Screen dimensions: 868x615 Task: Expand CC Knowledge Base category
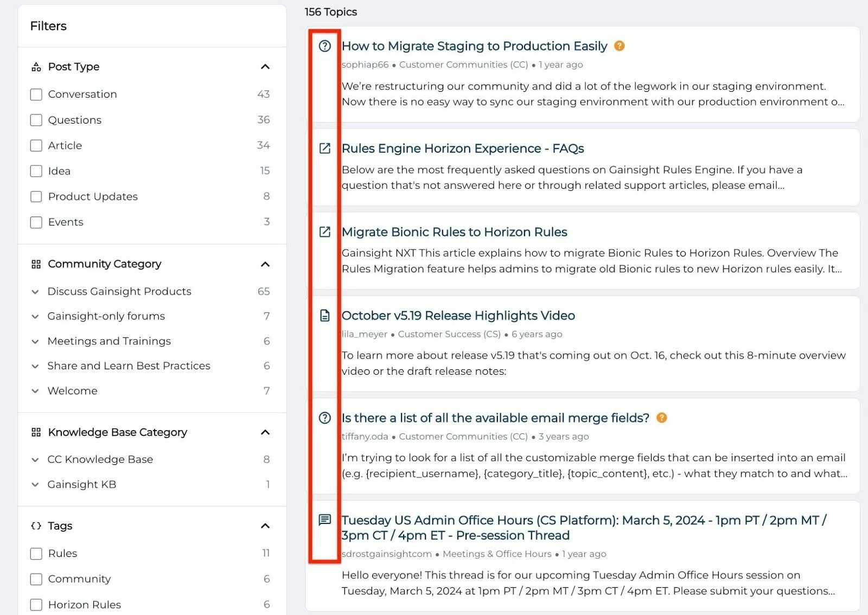click(x=35, y=459)
